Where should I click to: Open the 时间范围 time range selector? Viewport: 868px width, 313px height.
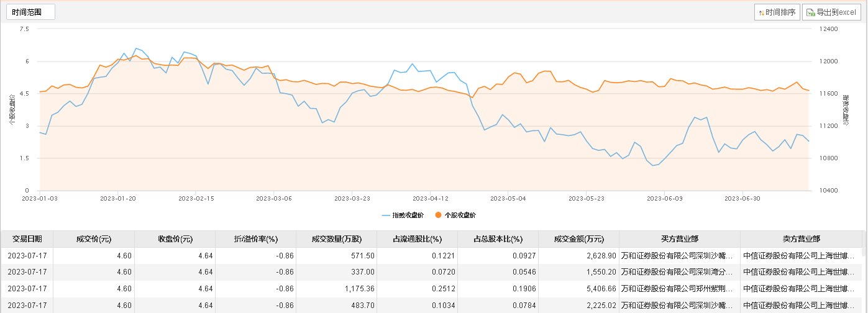30,12
